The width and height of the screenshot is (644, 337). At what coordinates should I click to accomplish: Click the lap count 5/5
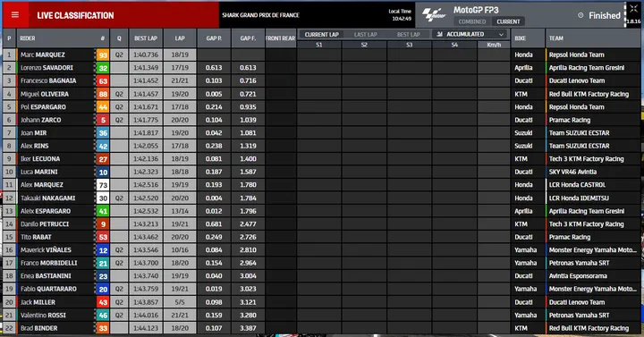[180, 302]
